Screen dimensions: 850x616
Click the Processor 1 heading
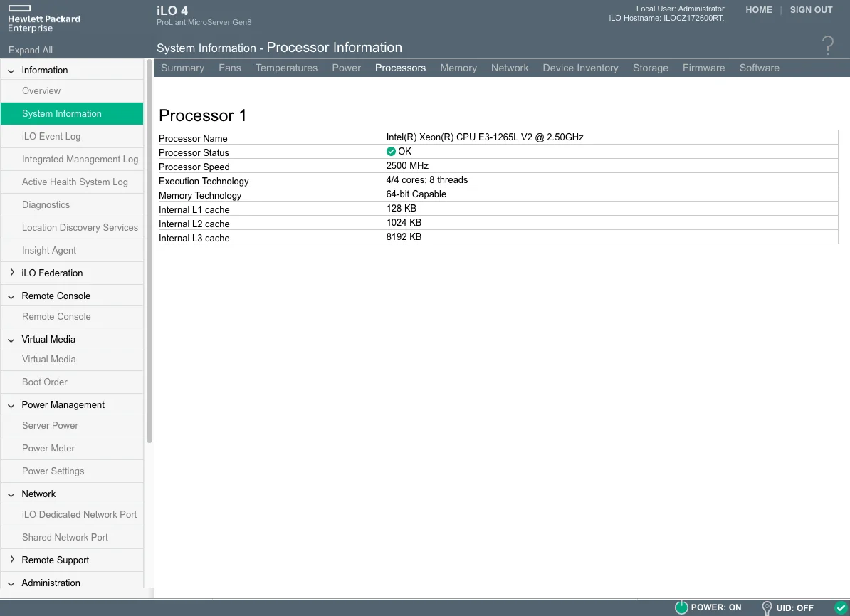point(202,115)
